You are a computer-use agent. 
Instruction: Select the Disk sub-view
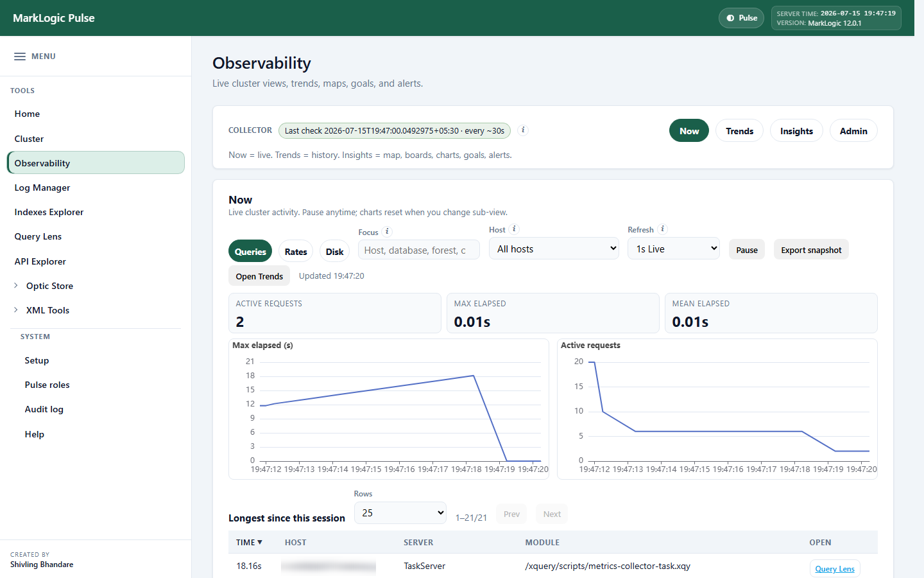point(334,251)
